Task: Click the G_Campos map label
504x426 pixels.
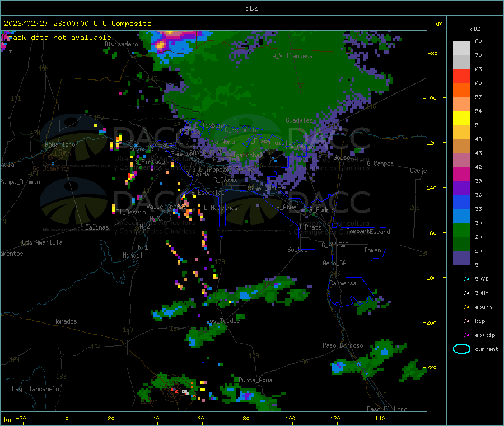Action: pos(380,163)
